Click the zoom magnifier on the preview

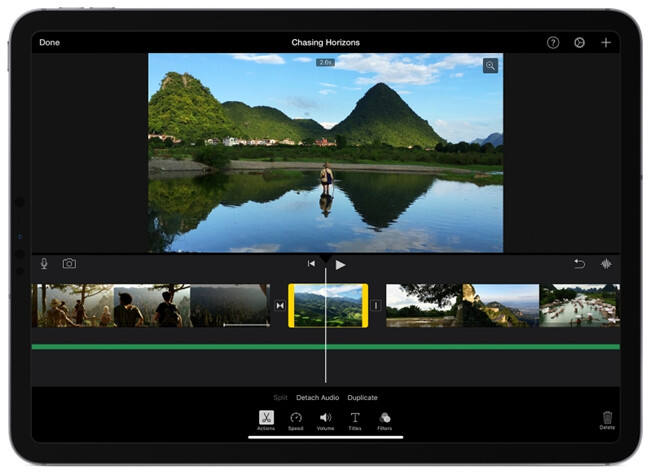click(490, 66)
